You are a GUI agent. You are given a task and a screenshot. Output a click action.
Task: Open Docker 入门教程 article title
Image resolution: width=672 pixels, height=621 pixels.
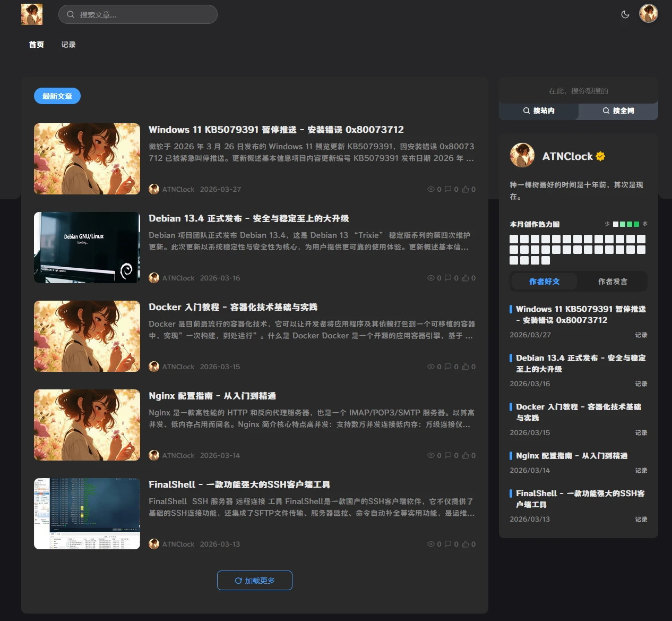coord(233,307)
